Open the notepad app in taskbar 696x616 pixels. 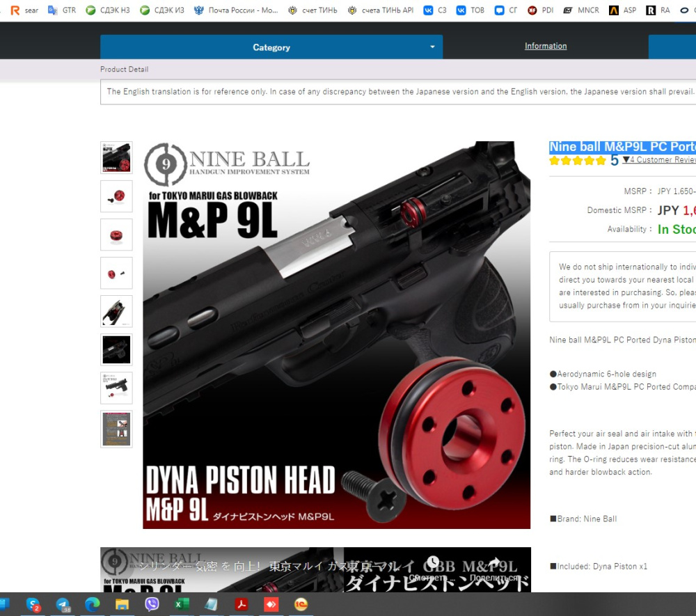click(212, 604)
